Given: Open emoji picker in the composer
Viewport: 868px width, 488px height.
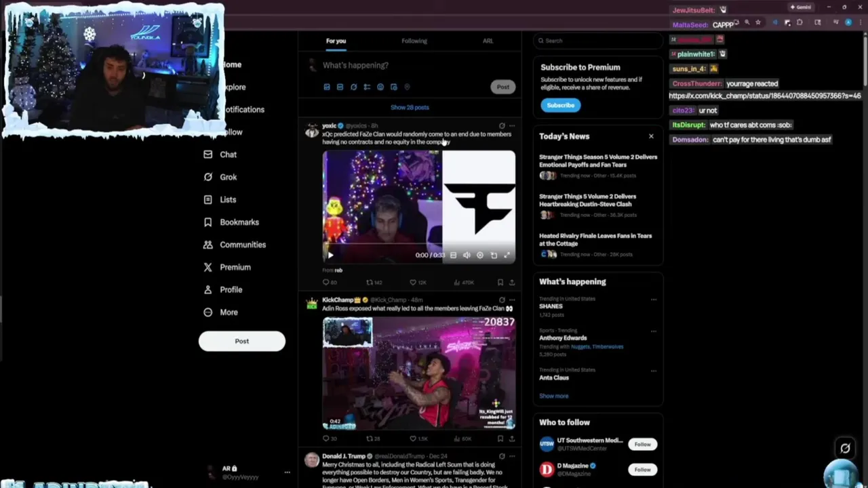Looking at the screenshot, I should click(380, 87).
